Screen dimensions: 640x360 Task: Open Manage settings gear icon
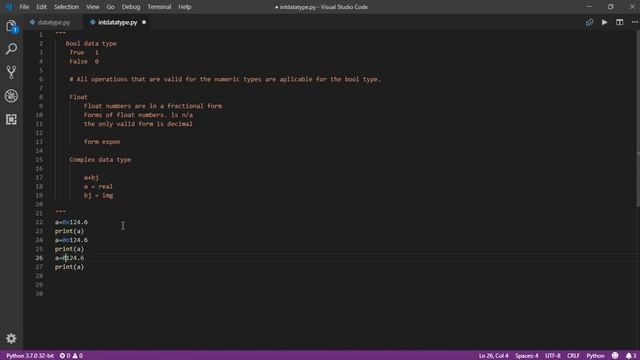coord(11,338)
